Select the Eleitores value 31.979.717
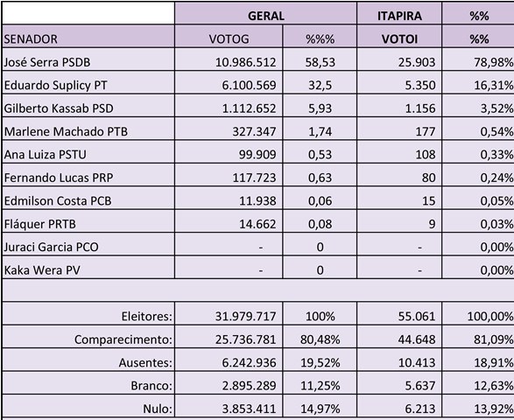This screenshot has height=420, width=514. (x=229, y=313)
